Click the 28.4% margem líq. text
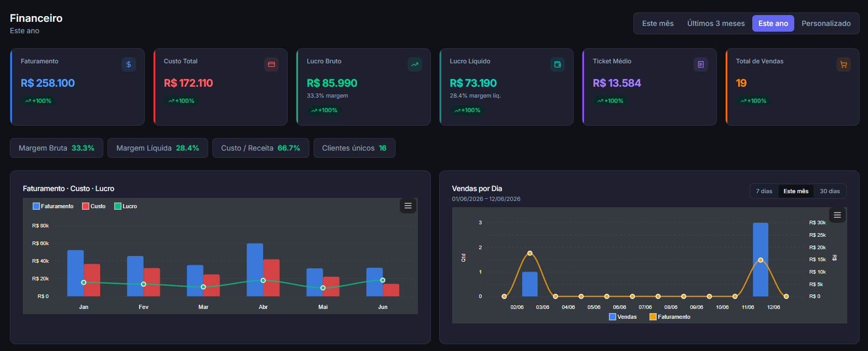 click(476, 96)
